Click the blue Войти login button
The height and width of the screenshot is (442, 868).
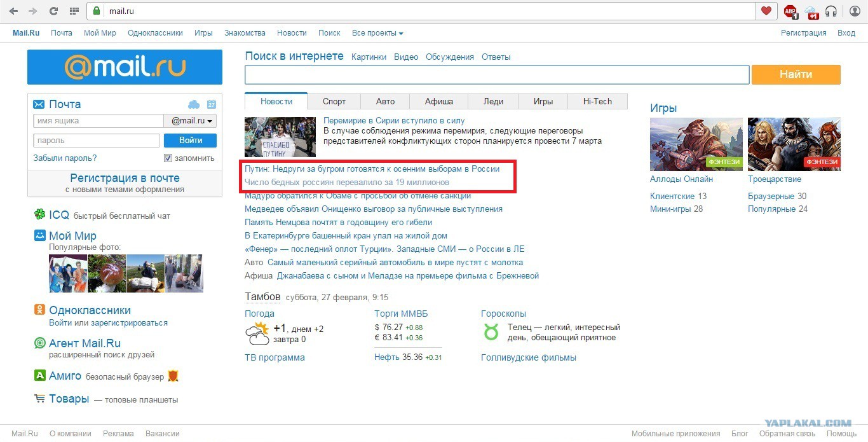[x=191, y=141]
